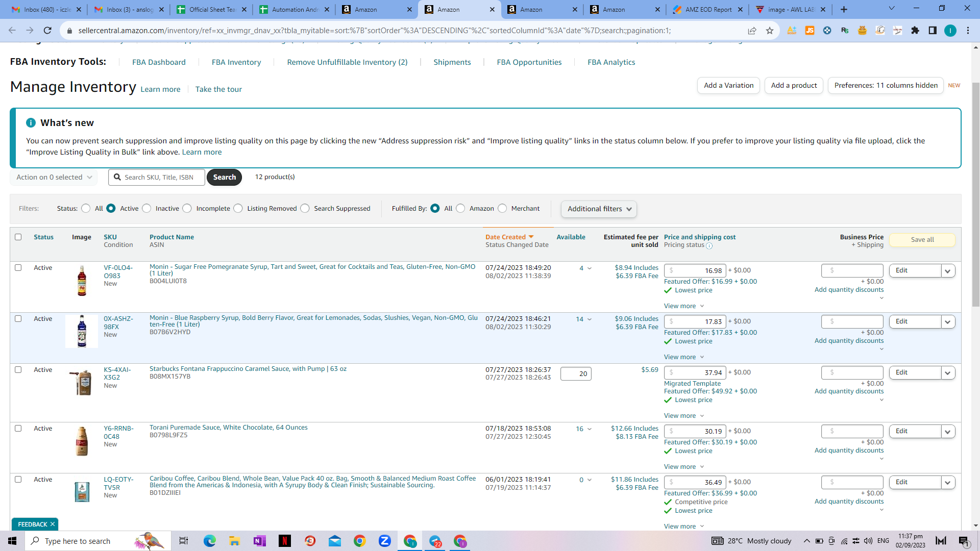Screen dimensions: 980x551
Task: Select the Pomegranate Syrup row checkbox
Action: (18, 268)
